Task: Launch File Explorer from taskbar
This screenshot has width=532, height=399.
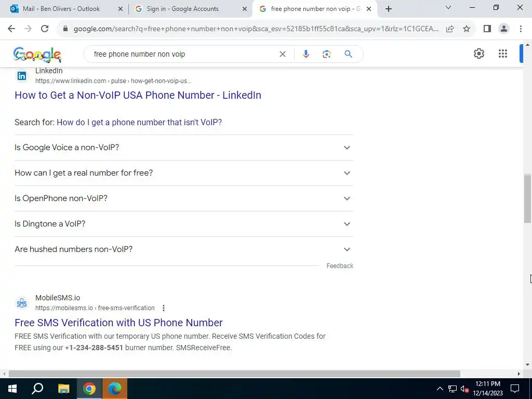Action: pyautogui.click(x=63, y=389)
